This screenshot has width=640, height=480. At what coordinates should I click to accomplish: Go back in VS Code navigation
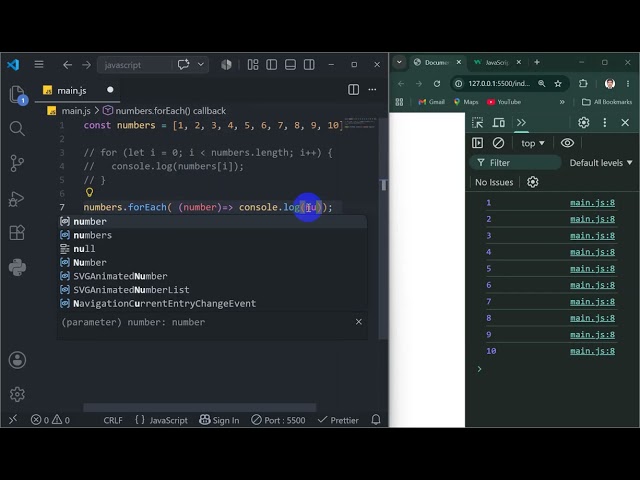point(67,65)
